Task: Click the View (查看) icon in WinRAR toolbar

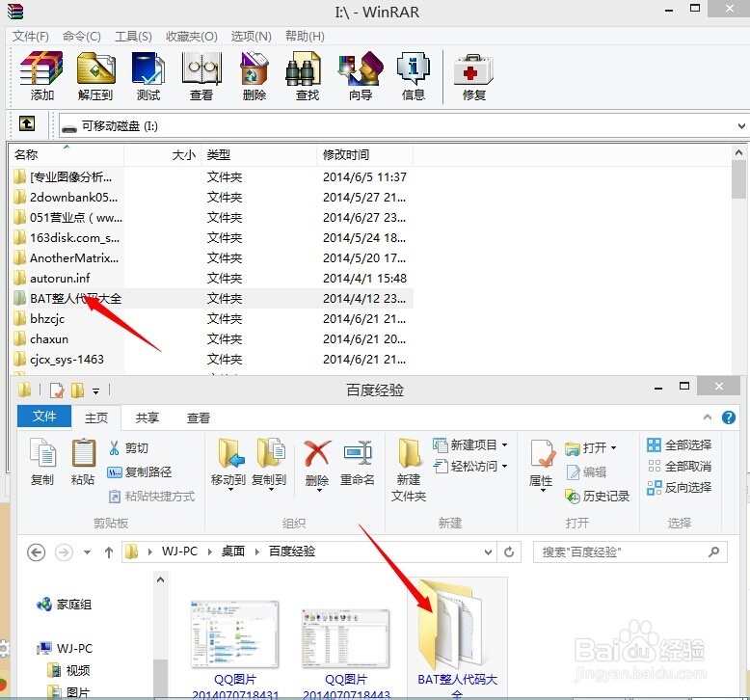Action: coord(201,75)
